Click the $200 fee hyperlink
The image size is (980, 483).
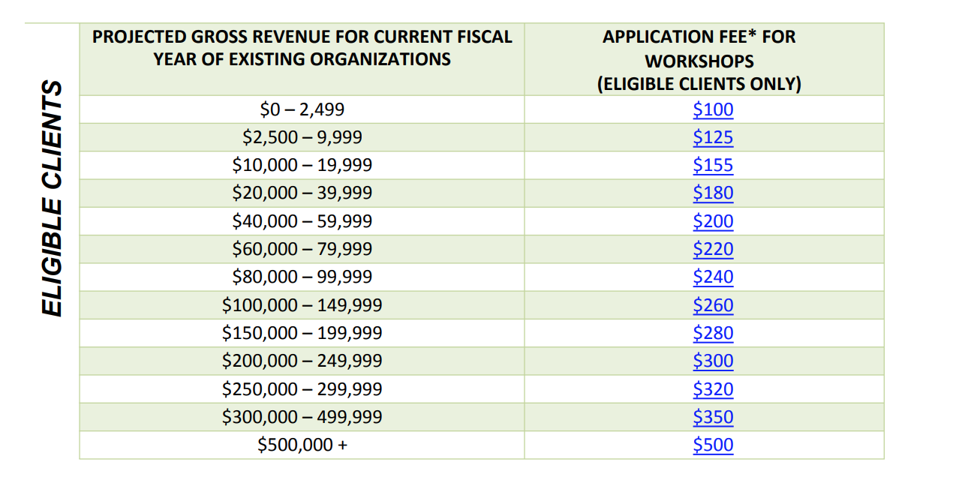tap(713, 221)
